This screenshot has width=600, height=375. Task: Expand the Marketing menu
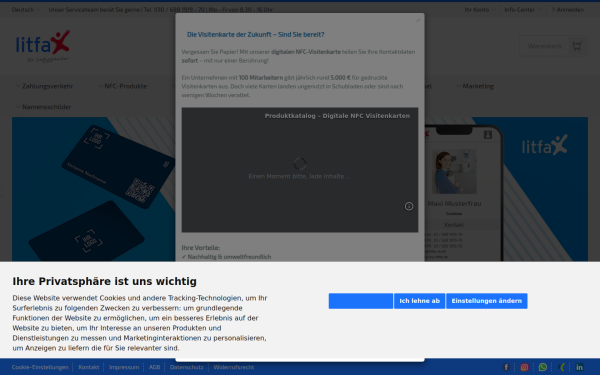(x=475, y=86)
